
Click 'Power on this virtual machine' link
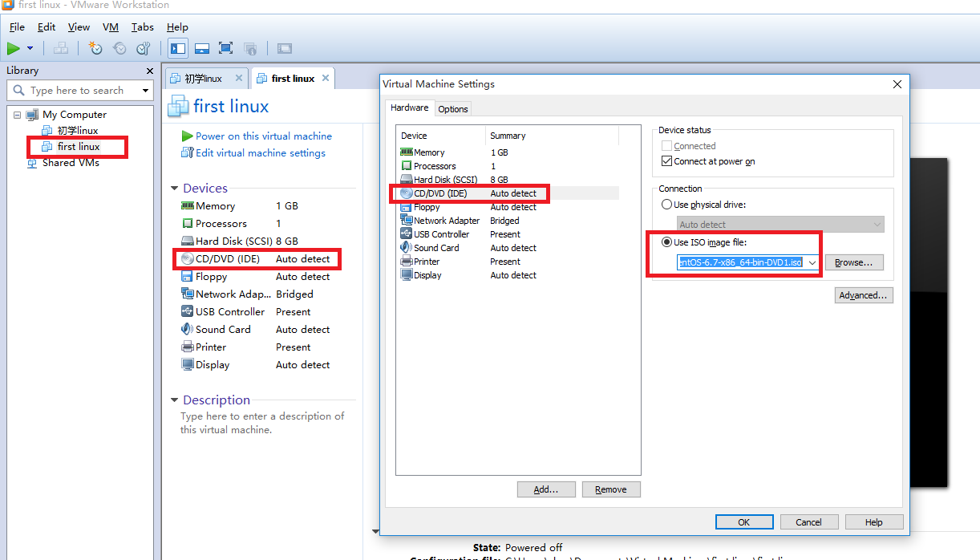263,136
